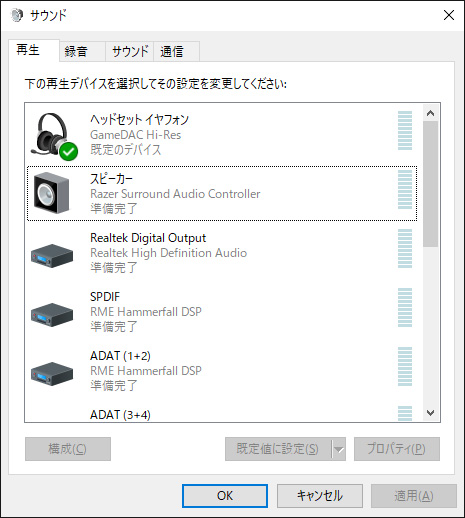Click the green default-device checkmark badge
The image size is (465, 518).
click(x=69, y=152)
